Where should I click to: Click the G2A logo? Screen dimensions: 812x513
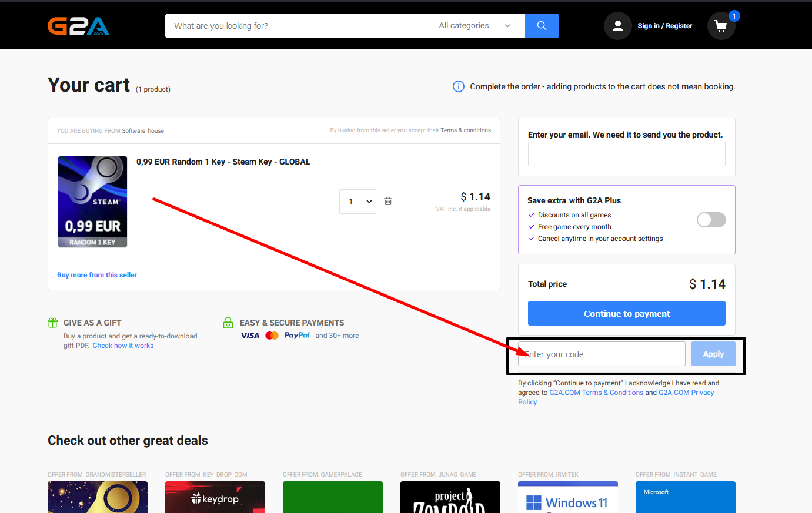pyautogui.click(x=78, y=26)
